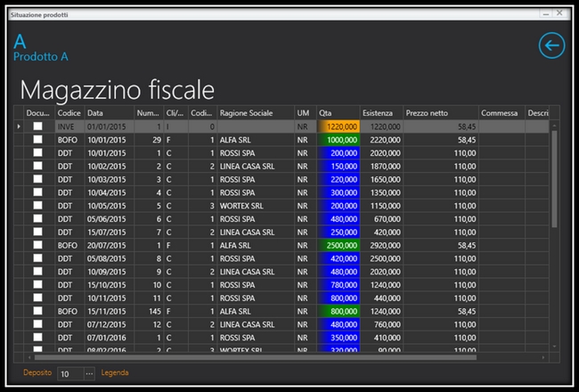
Task: Click the Prodotto A title link
Action: [41, 56]
